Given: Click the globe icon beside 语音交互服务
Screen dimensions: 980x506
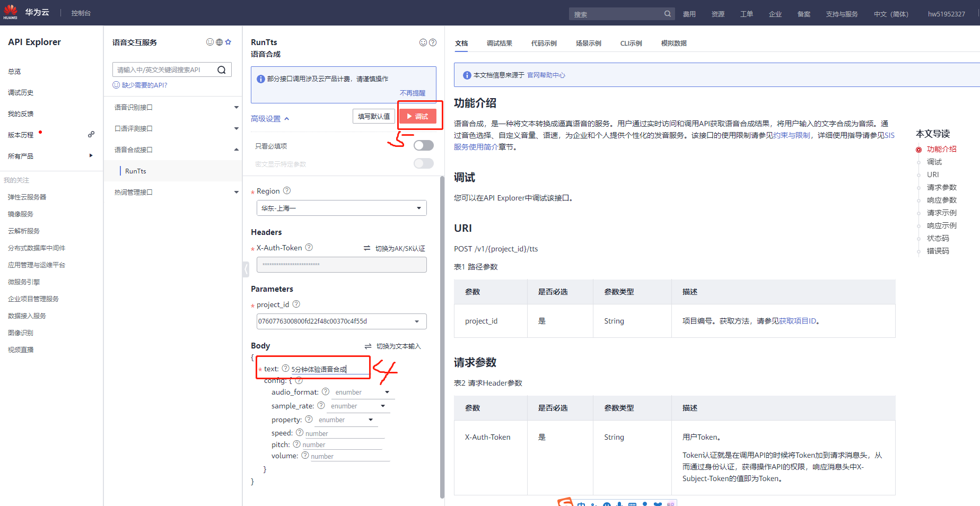Looking at the screenshot, I should pos(219,42).
